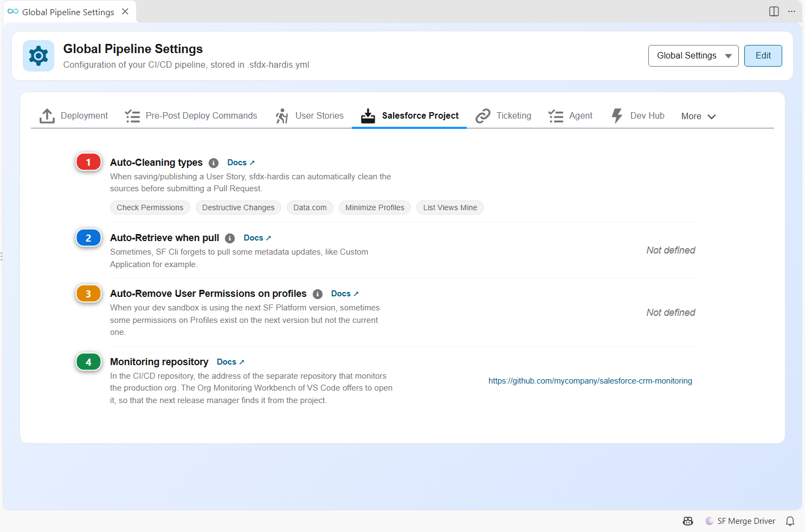Click the info icon next to Auto-Cleaning types

coord(214,163)
